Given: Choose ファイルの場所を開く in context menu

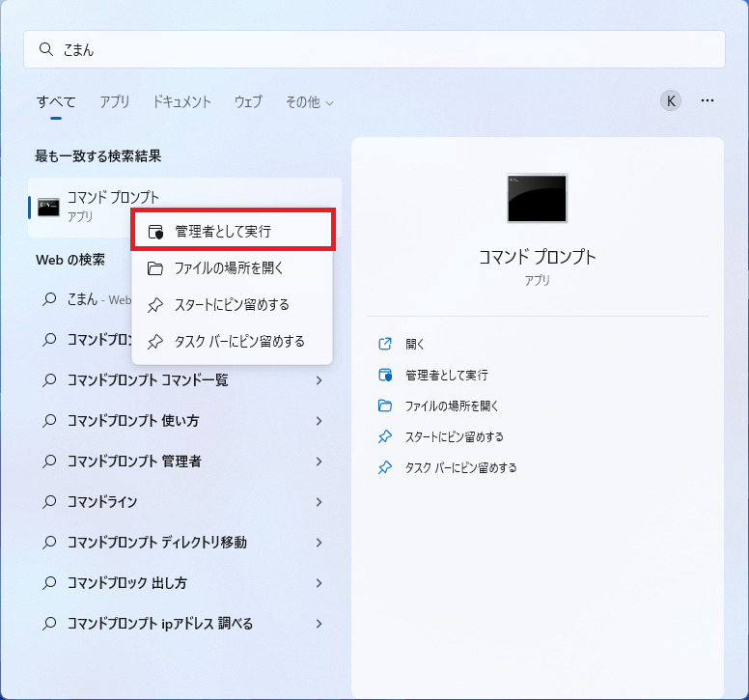Looking at the screenshot, I should (x=233, y=268).
